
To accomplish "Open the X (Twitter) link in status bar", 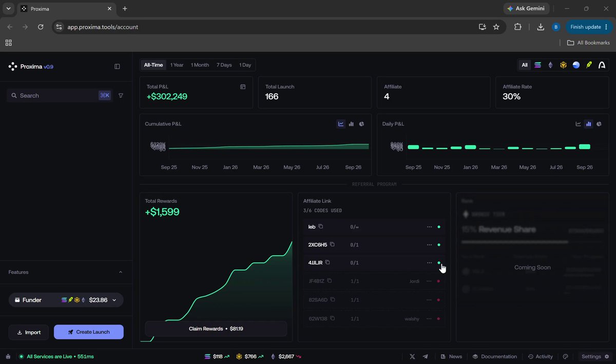I will 413,356.
